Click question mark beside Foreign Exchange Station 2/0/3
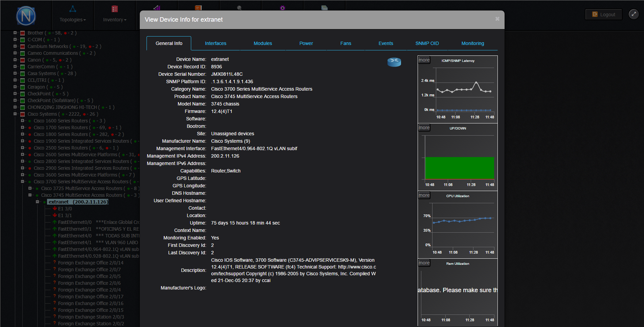This screenshot has width=644, height=327. pyautogui.click(x=55, y=317)
